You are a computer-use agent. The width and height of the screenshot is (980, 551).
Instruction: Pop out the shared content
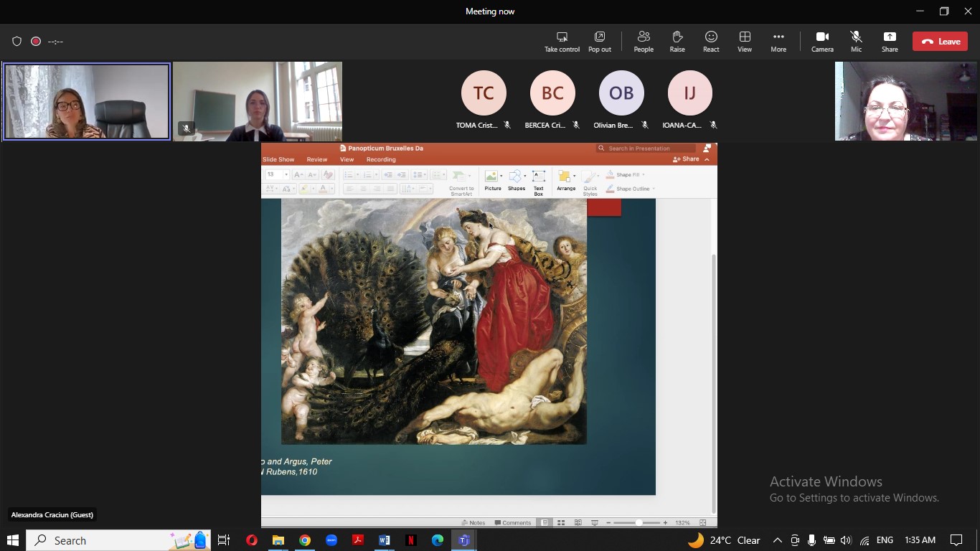600,42
